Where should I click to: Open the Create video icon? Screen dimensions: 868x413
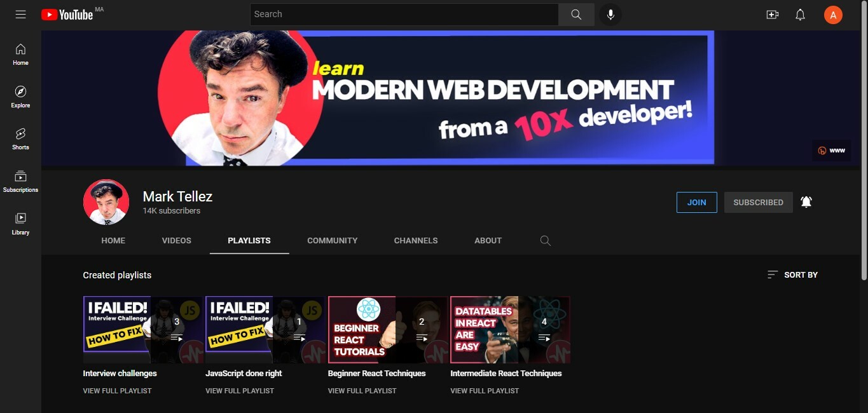773,14
